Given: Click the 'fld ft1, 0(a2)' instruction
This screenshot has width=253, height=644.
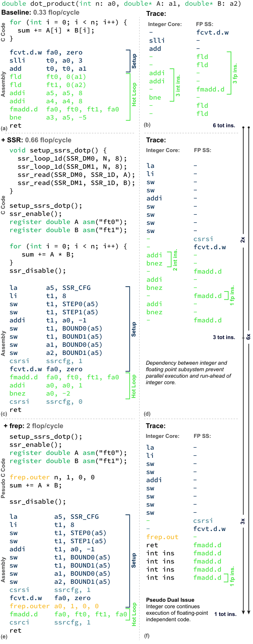Looking at the screenshot, I should coord(48,85).
